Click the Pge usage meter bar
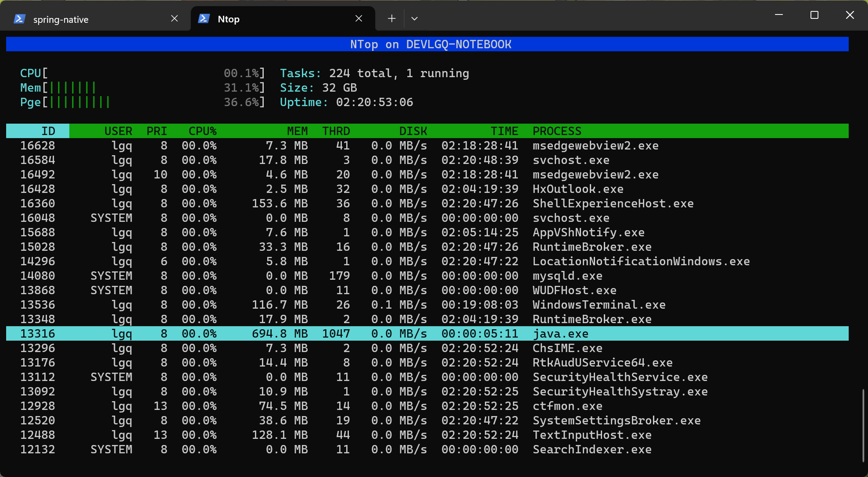 pyautogui.click(x=143, y=102)
